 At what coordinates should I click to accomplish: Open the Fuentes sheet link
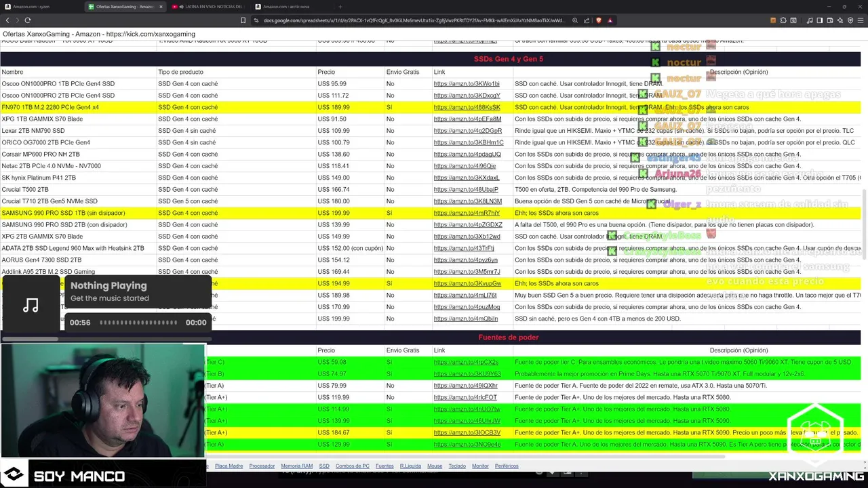pyautogui.click(x=384, y=466)
